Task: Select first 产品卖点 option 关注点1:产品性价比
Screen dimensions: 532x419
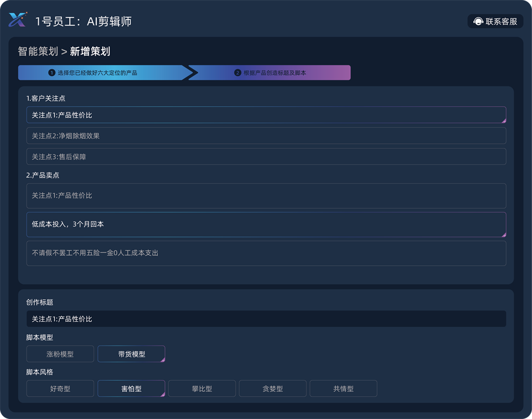Action: click(x=266, y=196)
